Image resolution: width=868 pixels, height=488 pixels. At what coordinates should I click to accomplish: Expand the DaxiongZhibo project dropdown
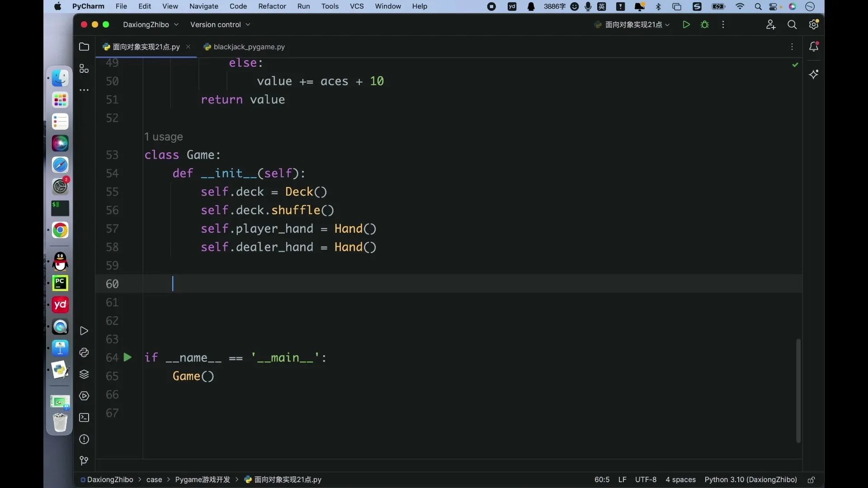coord(151,24)
